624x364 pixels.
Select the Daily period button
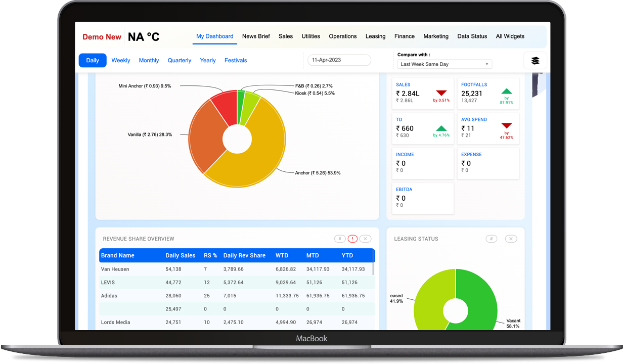pyautogui.click(x=93, y=60)
